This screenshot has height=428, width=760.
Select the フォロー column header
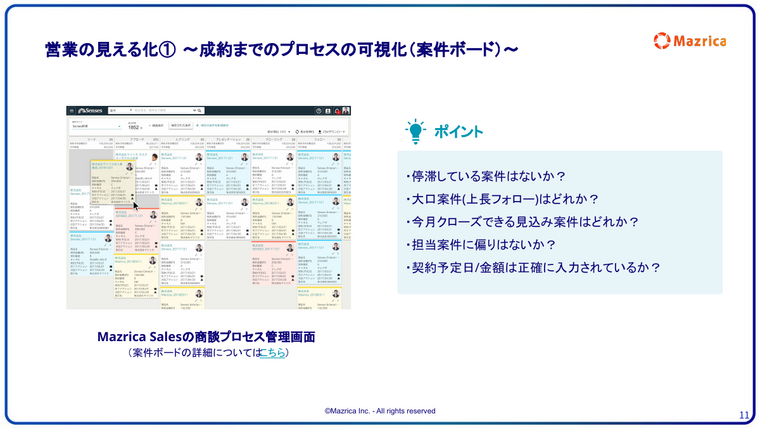(x=319, y=140)
